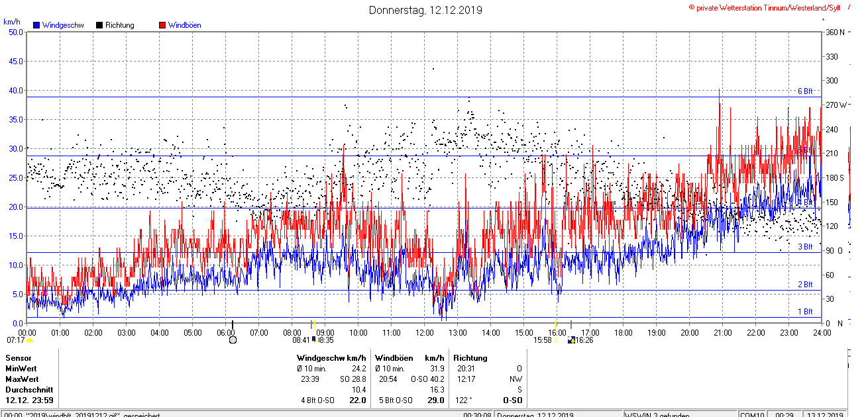
Task: Click the 12.12. 23:59 timestamp label
Action: 29,400
